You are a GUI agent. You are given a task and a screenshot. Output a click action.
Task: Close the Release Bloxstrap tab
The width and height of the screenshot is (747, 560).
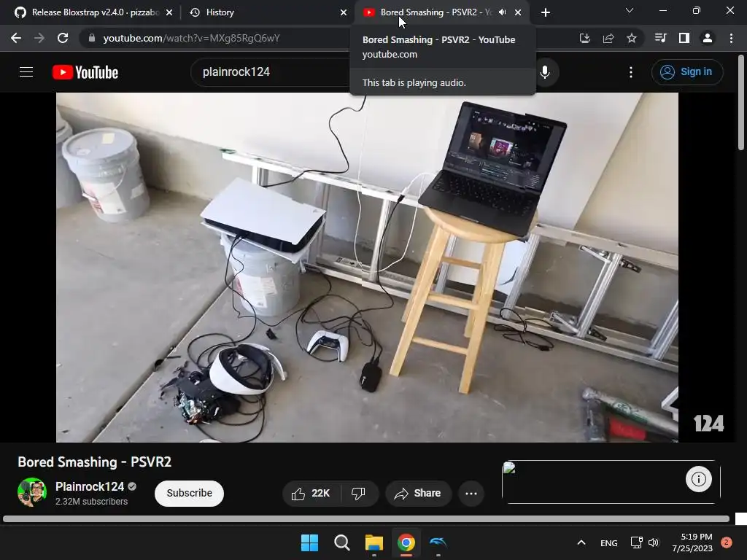tap(169, 12)
